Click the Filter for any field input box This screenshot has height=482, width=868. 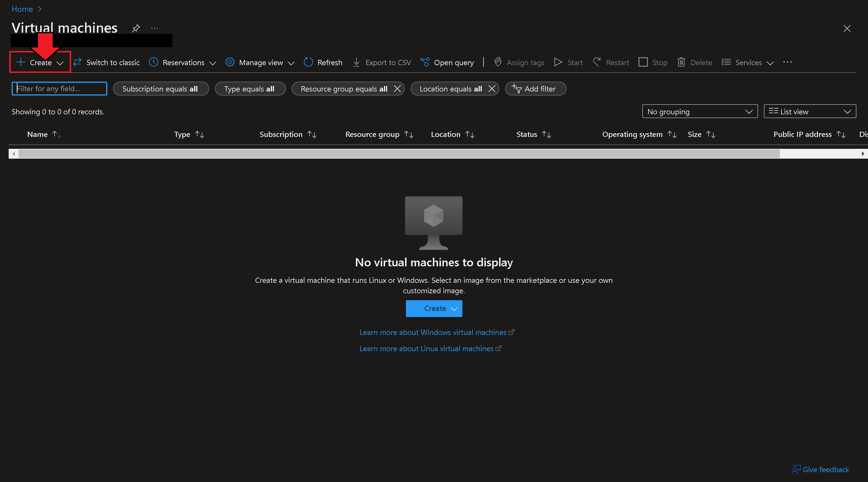(60, 89)
